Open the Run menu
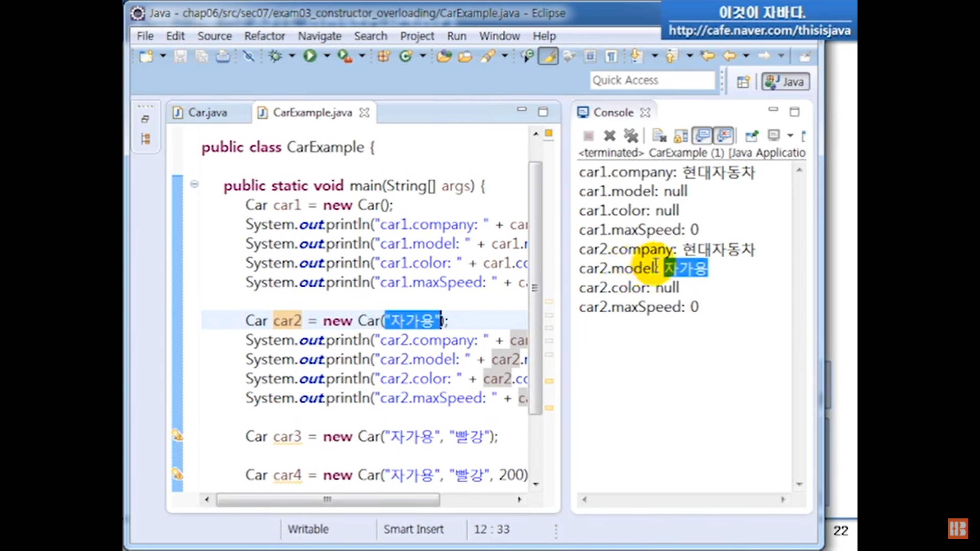 456,36
